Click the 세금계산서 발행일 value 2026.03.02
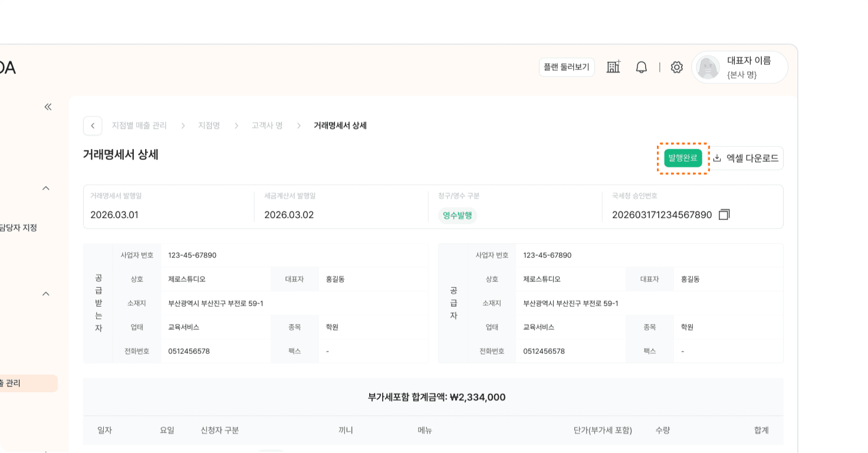The image size is (868, 453). (x=289, y=215)
